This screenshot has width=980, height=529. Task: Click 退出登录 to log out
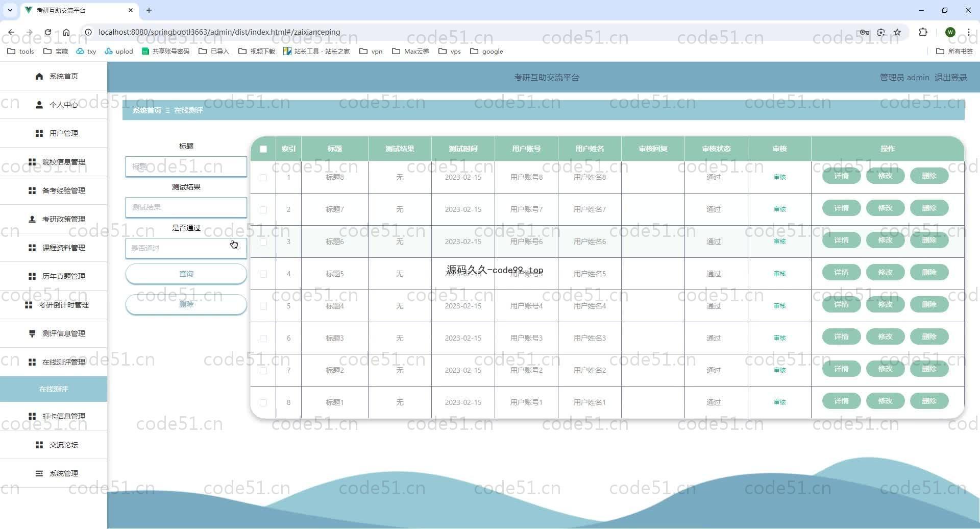(x=951, y=78)
